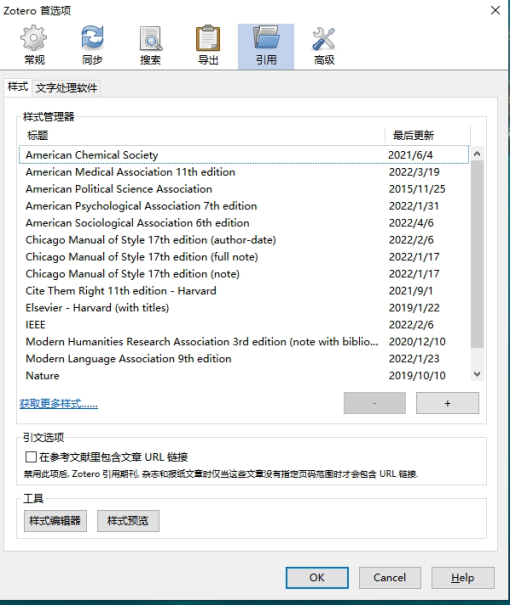Select the 引用 cite preferences pane
Viewport: 510px width, 605px height.
coord(266,46)
